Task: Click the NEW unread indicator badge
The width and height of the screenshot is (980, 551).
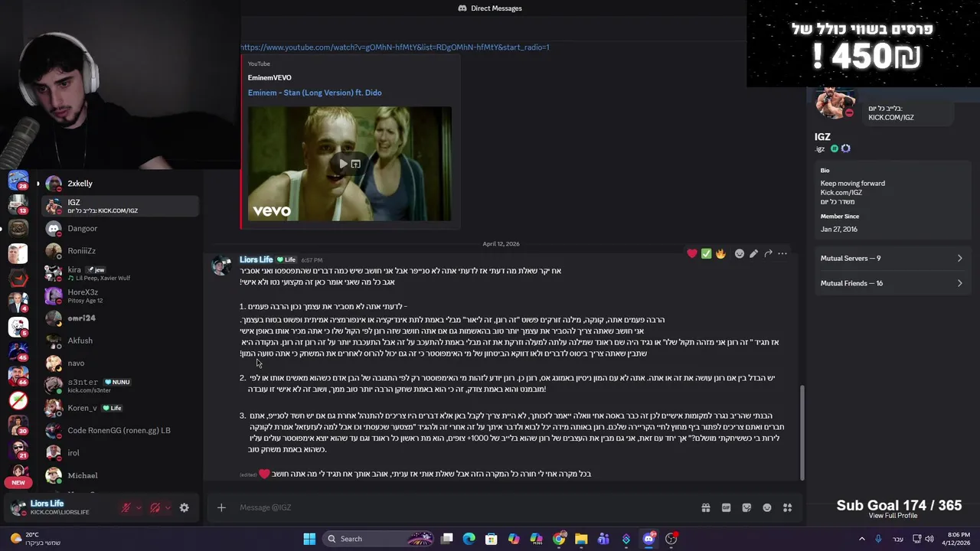Action: coord(18,483)
